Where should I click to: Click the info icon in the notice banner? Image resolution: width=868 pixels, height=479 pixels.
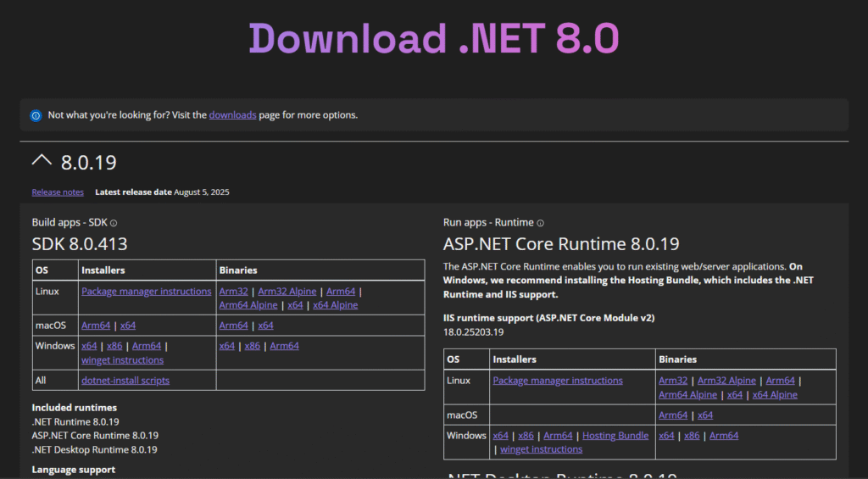tap(36, 115)
